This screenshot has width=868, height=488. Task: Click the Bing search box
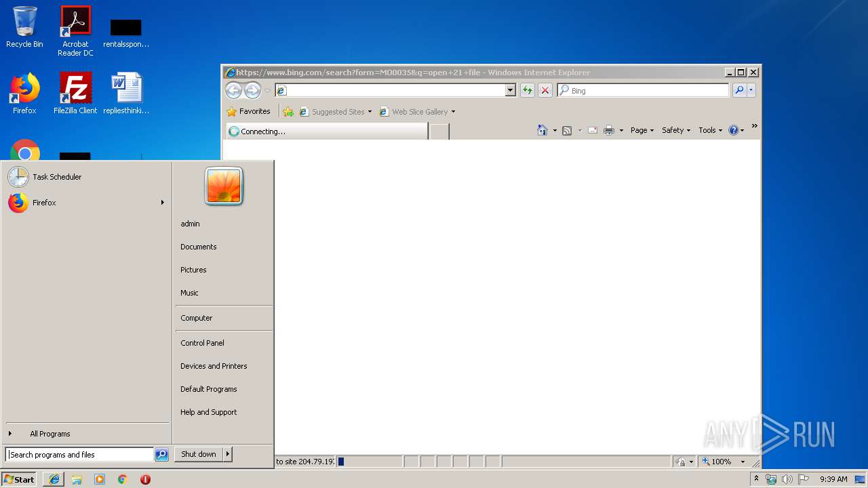[644, 90]
